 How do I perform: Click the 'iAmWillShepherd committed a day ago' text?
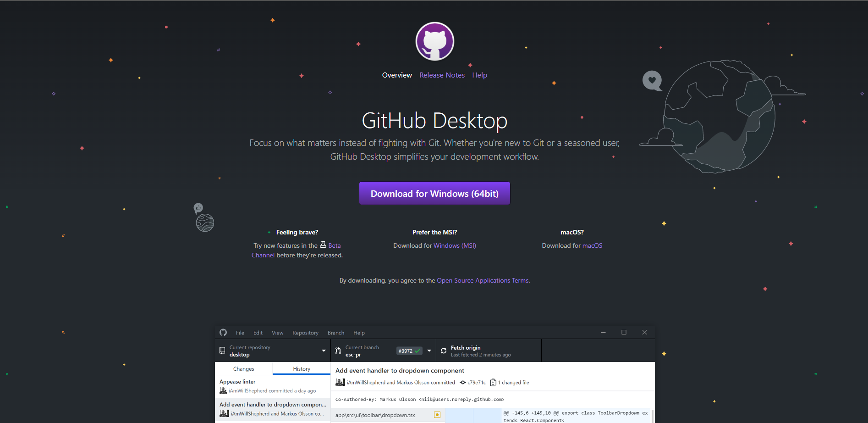(272, 391)
